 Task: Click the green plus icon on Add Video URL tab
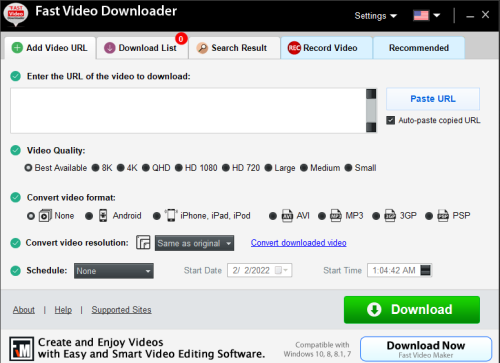point(17,48)
